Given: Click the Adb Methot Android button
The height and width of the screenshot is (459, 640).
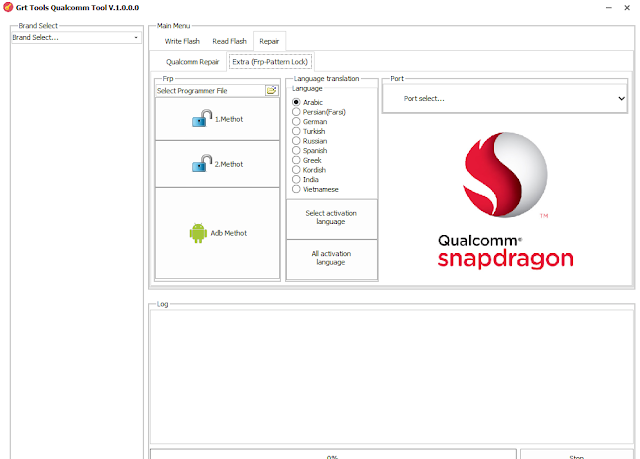Looking at the screenshot, I should click(218, 233).
